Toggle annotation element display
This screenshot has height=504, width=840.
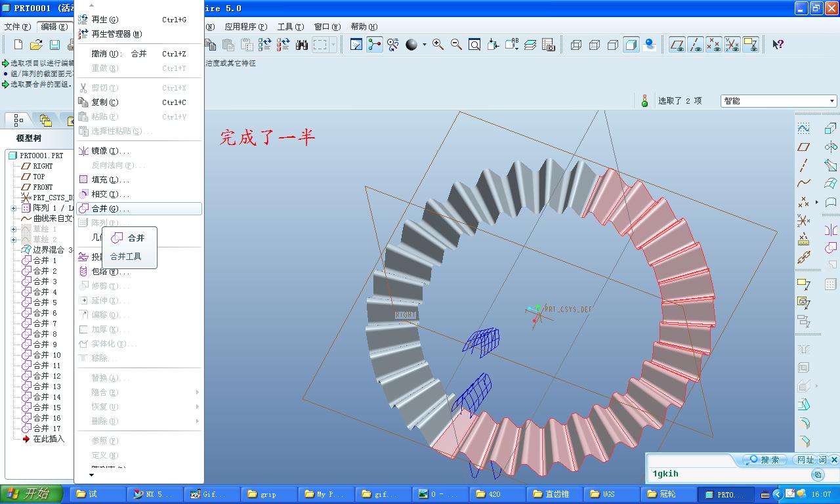(751, 45)
